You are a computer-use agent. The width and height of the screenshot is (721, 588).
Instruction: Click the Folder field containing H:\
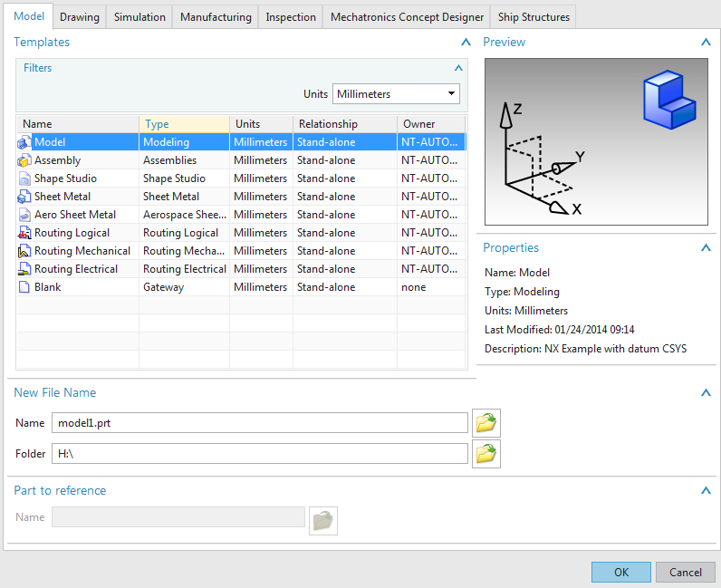tap(260, 454)
